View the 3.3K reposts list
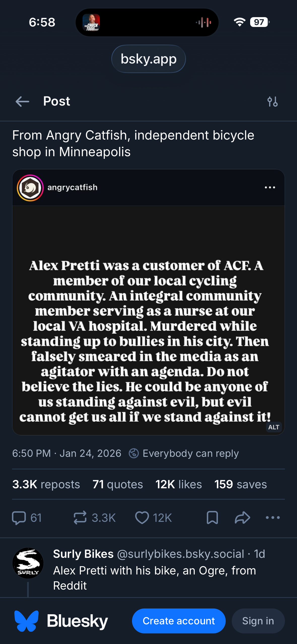The height and width of the screenshot is (644, 297). tap(46, 484)
